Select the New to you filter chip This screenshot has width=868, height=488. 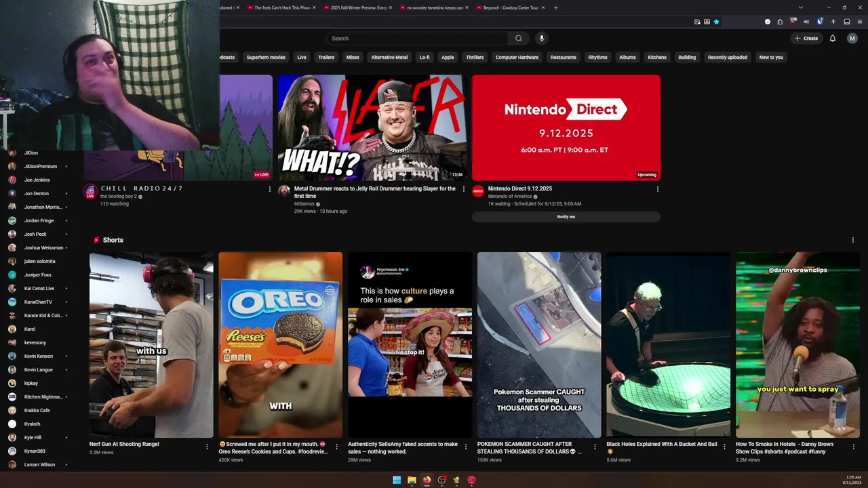(x=771, y=58)
